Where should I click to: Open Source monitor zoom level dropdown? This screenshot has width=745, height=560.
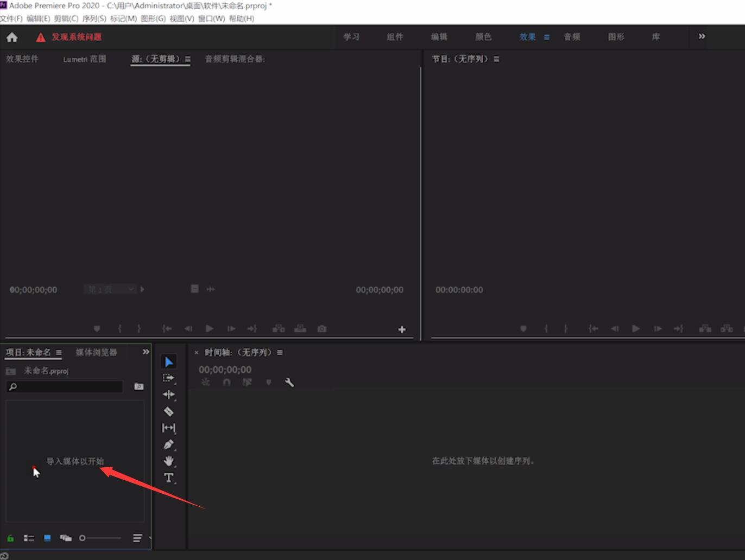tap(110, 289)
